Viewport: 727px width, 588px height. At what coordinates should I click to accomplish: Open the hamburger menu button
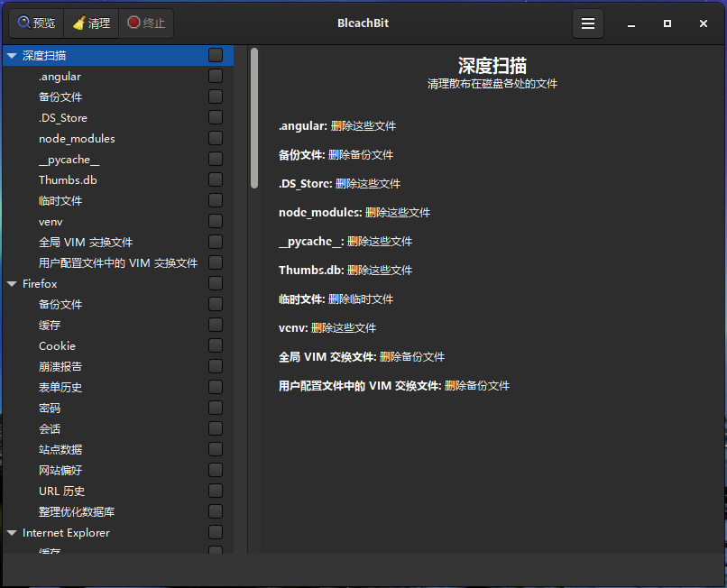click(588, 23)
